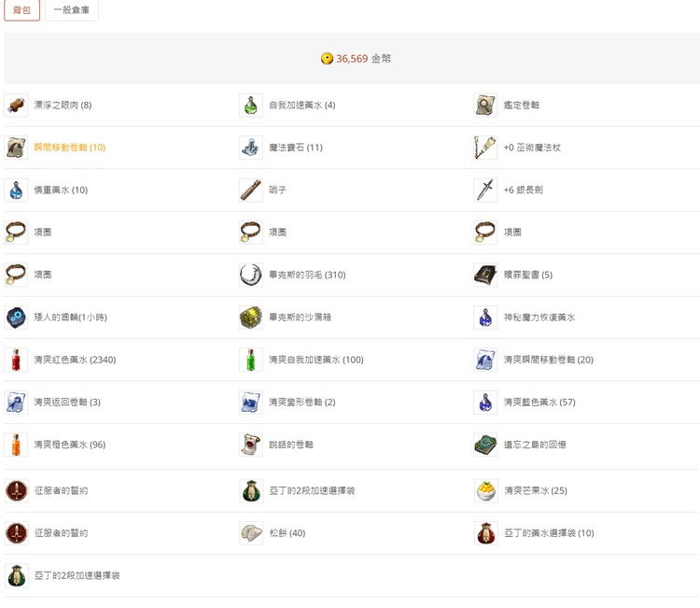700x608 pixels.
Task: Select the +6 銀長劍 sword icon
Action: [485, 191]
